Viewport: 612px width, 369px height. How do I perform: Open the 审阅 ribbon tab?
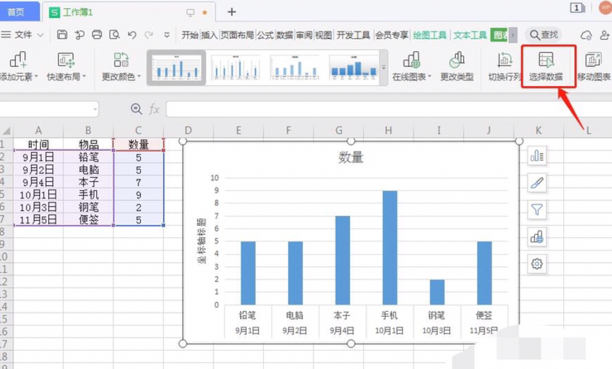click(304, 35)
